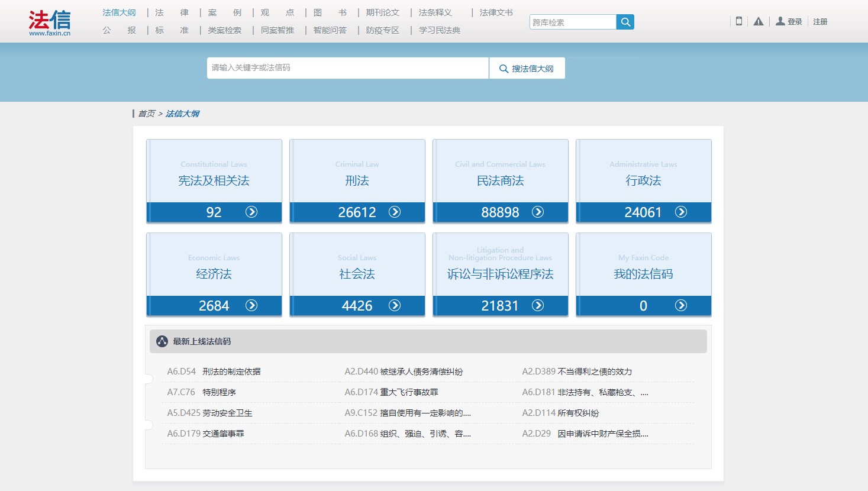Screen dimensions: 868x491
Task: Click the user silhouette icon beside 登录
Action: 780,21
